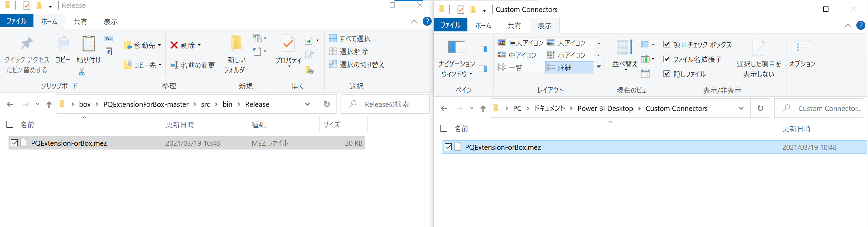Toggle Item check boxes (項目チェック ボックス)
Viewport: 868px width, 227px height.
pos(667,44)
